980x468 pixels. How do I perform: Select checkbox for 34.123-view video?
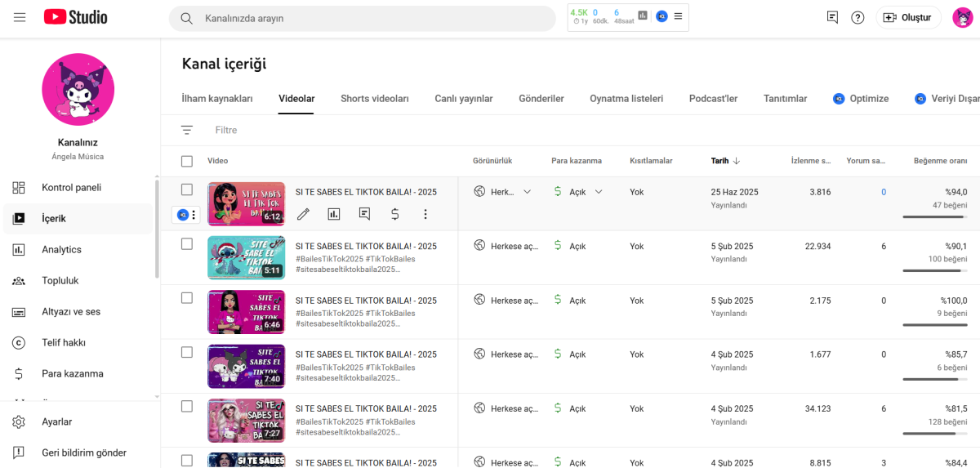coord(187,406)
